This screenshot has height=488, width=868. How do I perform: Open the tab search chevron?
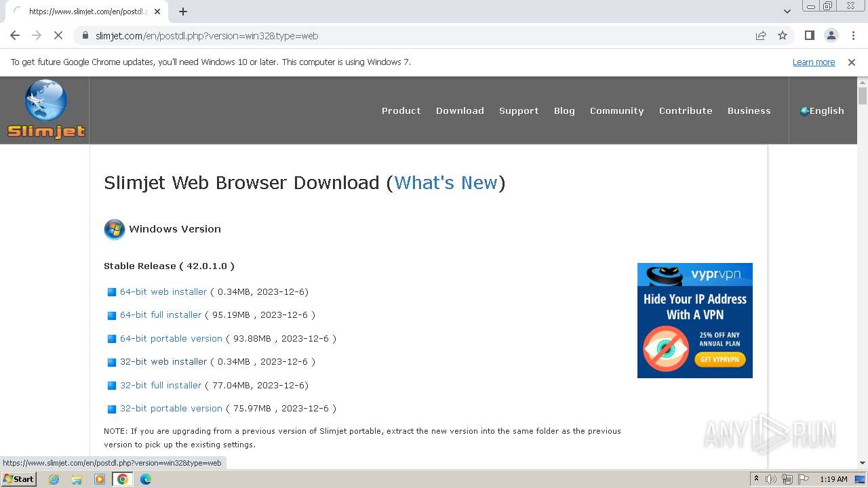point(787,12)
